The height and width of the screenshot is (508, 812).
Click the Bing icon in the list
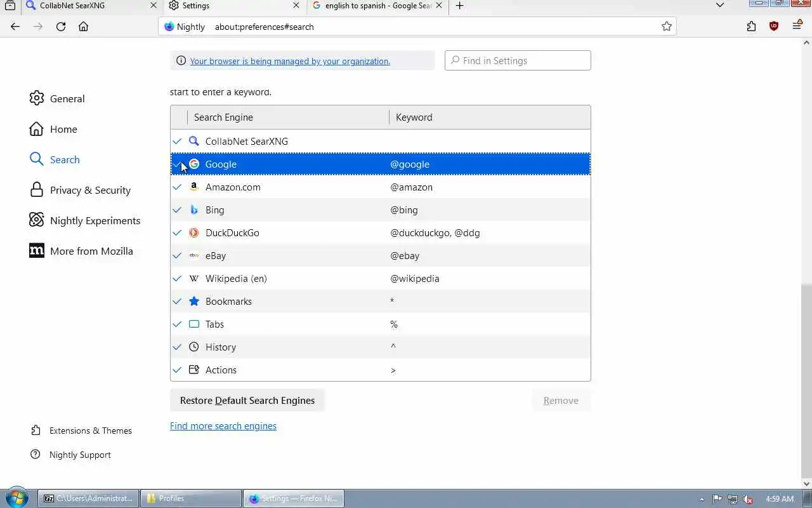pyautogui.click(x=194, y=210)
